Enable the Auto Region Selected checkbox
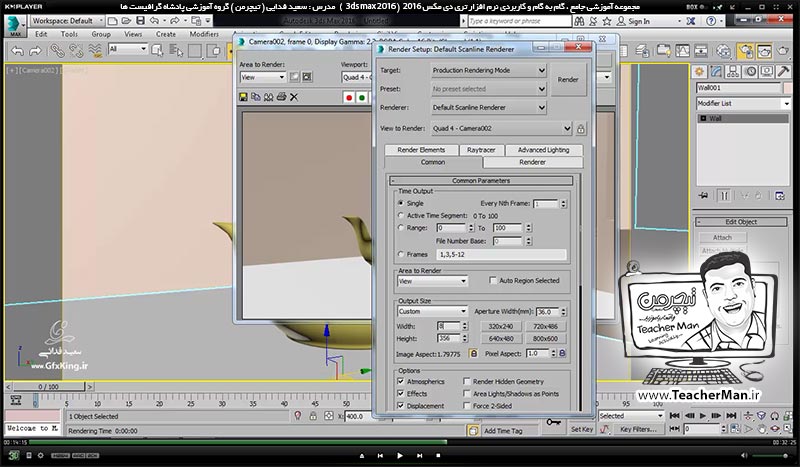Screen dimensions: 800x467 [x=492, y=280]
